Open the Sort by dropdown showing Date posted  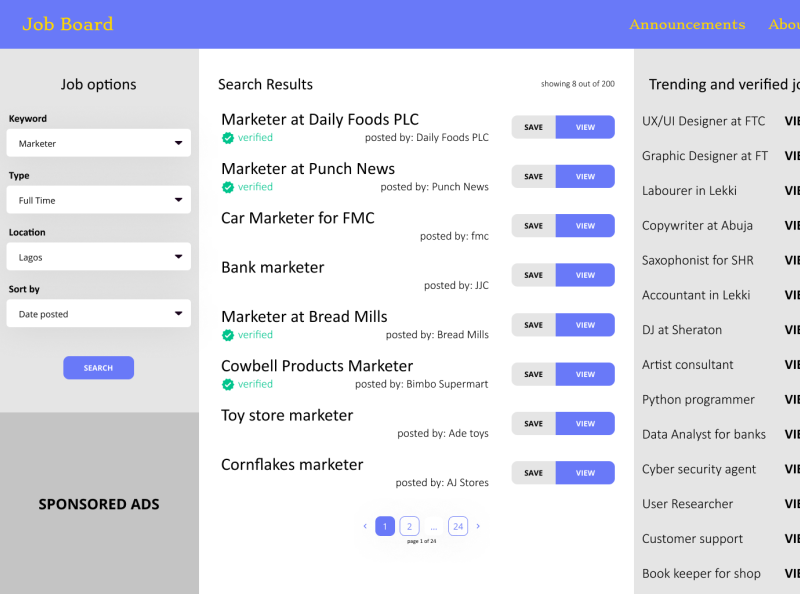98,313
